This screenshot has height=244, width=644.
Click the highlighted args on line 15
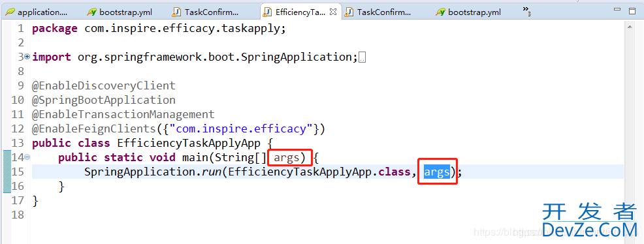437,172
